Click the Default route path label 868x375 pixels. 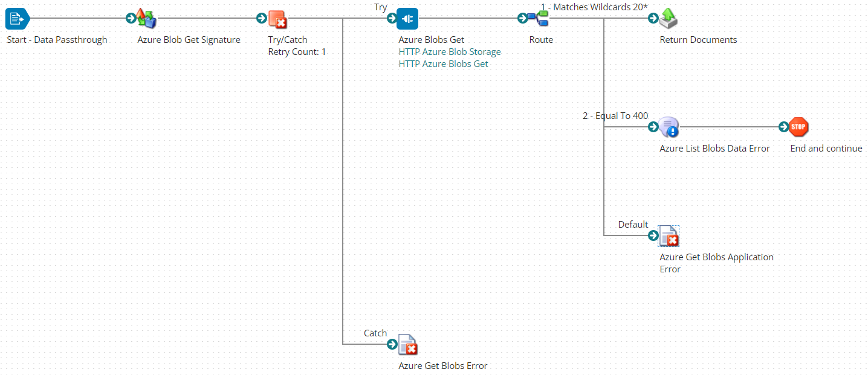[633, 225]
